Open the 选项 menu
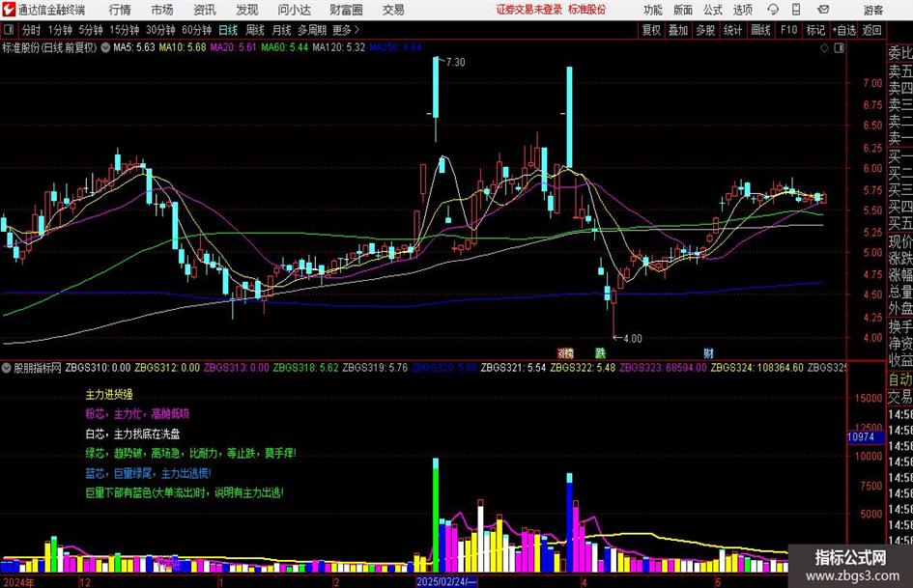 (x=742, y=10)
